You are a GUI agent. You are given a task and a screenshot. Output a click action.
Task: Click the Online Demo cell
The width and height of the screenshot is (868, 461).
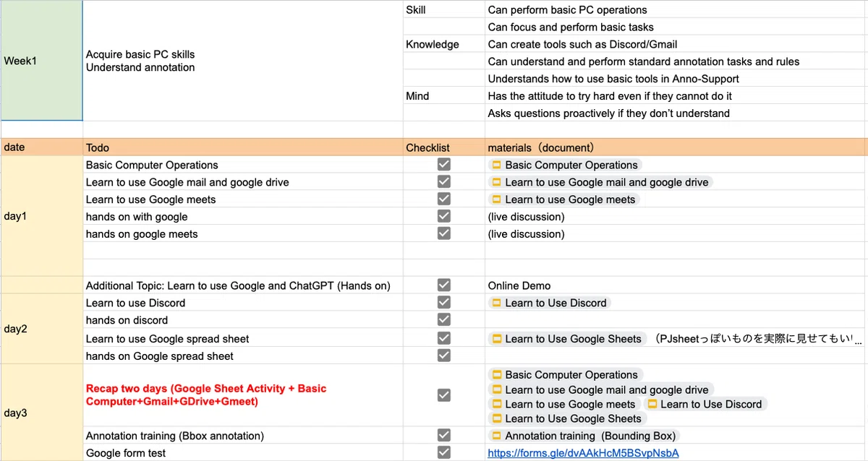coord(676,285)
